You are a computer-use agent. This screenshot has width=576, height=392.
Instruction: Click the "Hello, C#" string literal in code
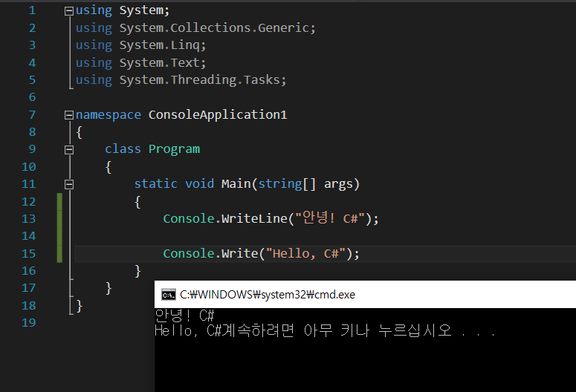(305, 254)
